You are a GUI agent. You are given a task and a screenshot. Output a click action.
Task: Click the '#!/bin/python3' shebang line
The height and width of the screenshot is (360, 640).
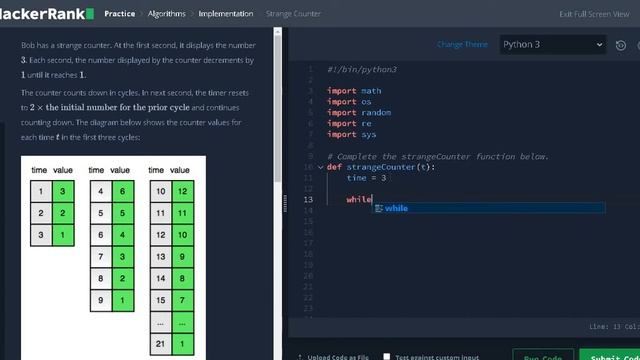(x=362, y=69)
